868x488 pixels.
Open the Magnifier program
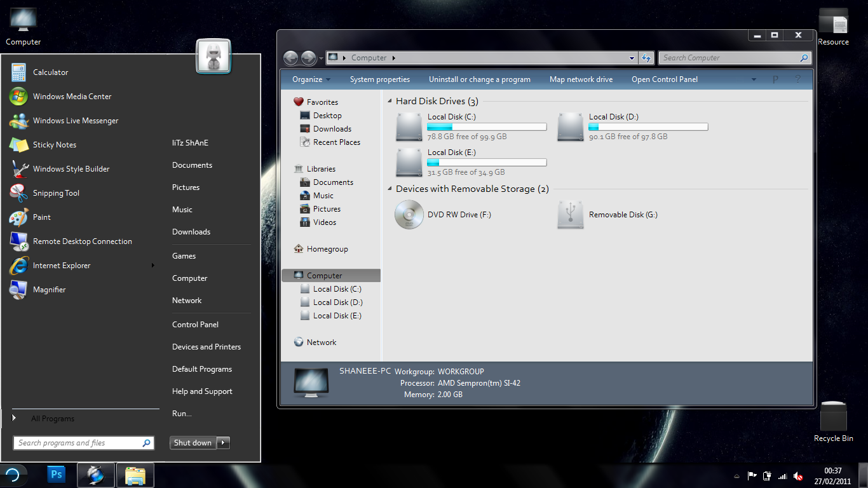80,290
